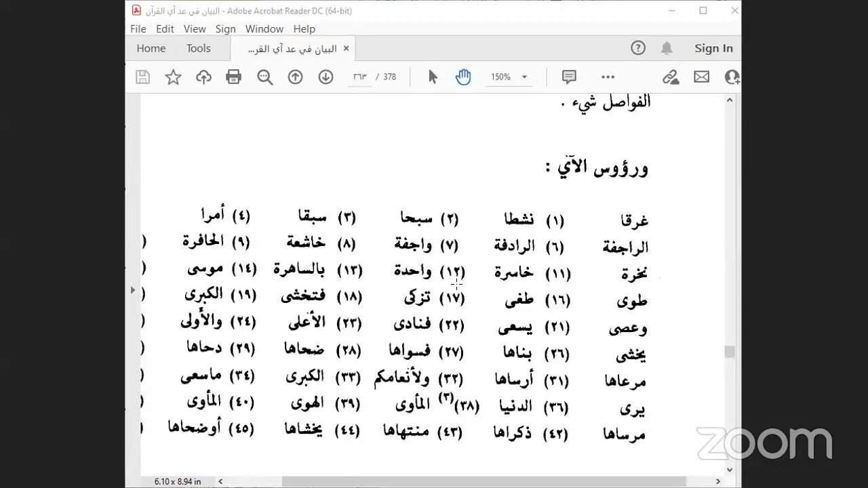Open the Help question mark icon
Image resolution: width=868 pixels, height=488 pixels.
pyautogui.click(x=637, y=48)
